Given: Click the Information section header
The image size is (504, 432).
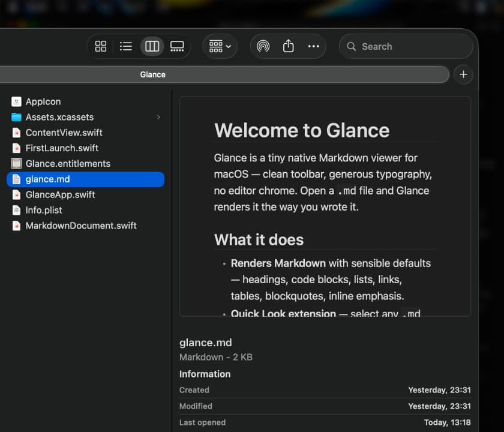Looking at the screenshot, I should click(x=205, y=374).
